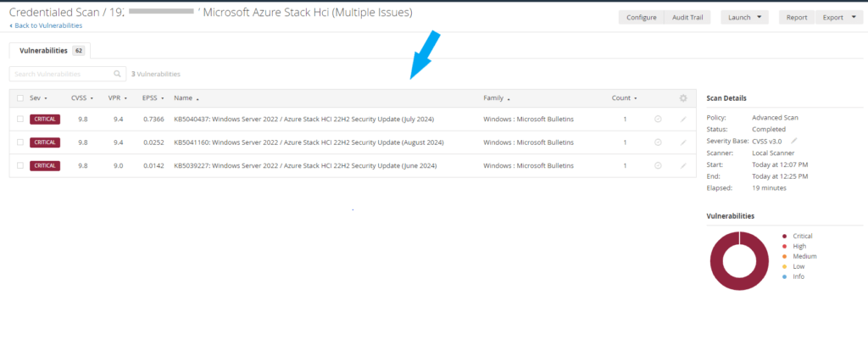The height and width of the screenshot is (340, 868).
Task: Sort by the Sev column
Action: point(38,98)
